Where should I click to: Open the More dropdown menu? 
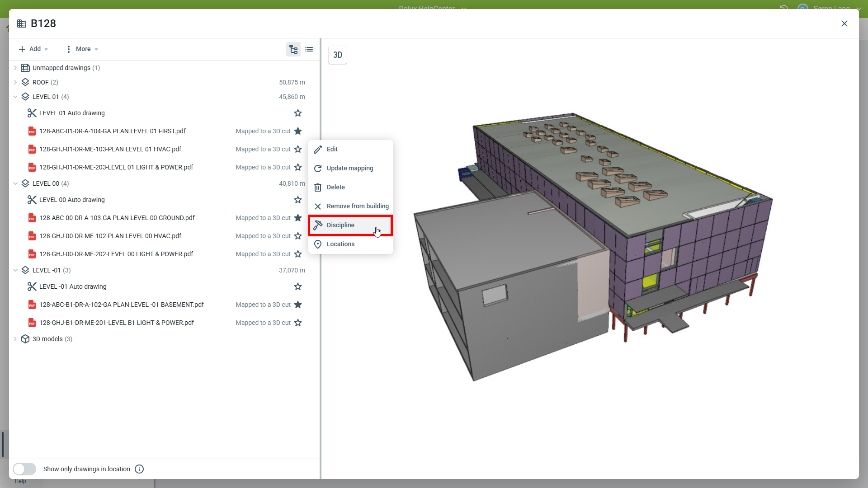pos(82,49)
